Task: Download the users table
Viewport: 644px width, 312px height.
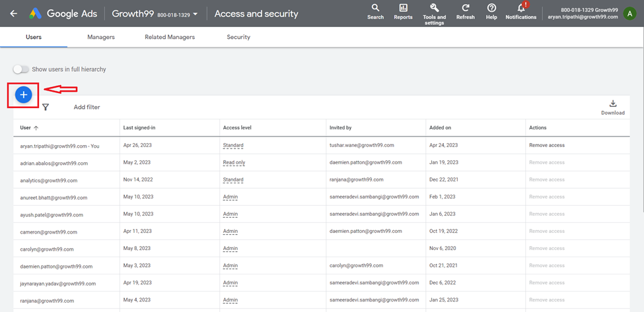Action: pyautogui.click(x=613, y=108)
